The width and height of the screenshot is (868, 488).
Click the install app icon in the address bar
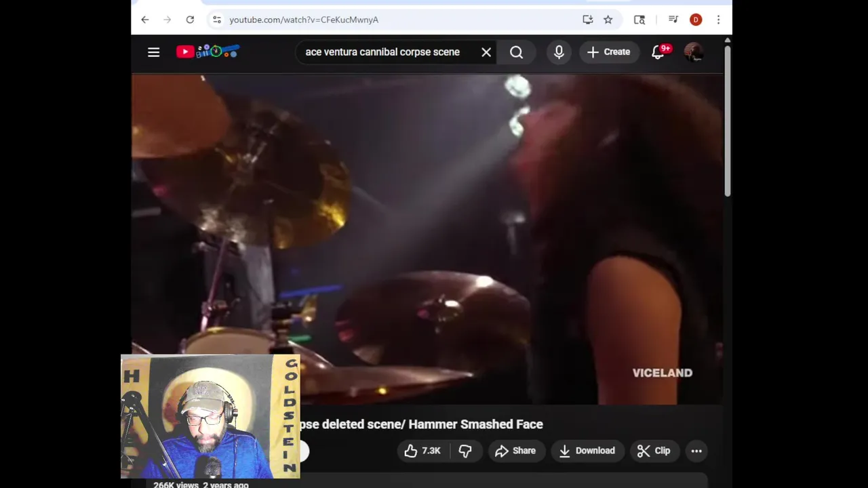(588, 20)
